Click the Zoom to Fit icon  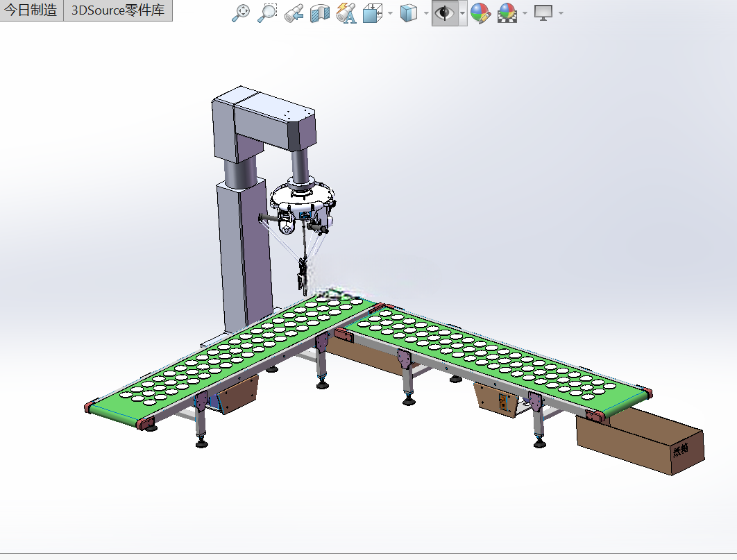point(241,13)
